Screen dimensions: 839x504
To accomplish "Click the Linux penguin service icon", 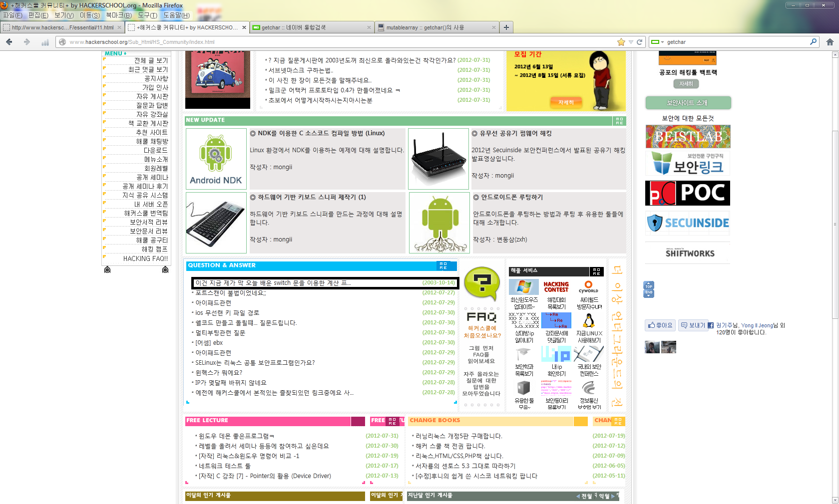I will click(589, 320).
